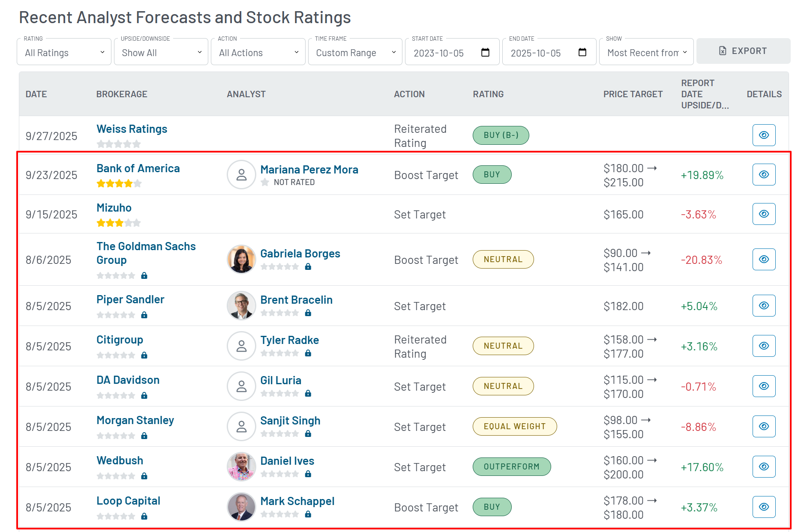This screenshot has height=532, width=801.
Task: View details for Bank of America row
Action: [764, 174]
